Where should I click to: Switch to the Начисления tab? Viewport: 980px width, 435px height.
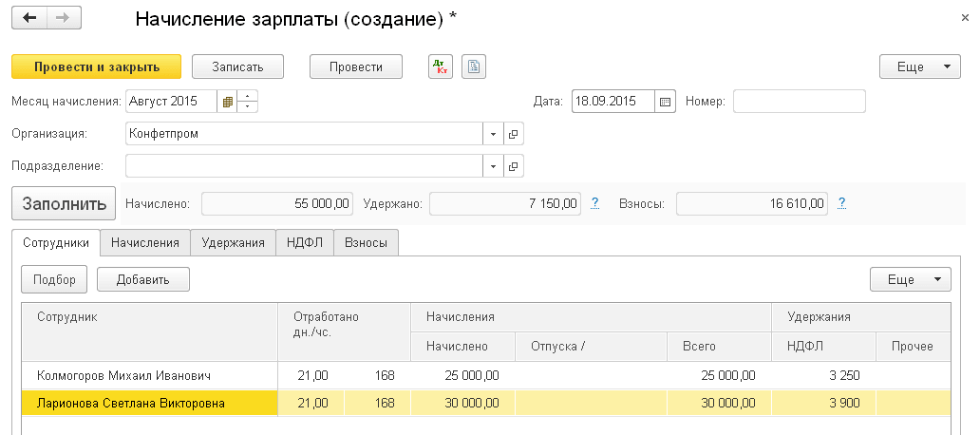(145, 243)
